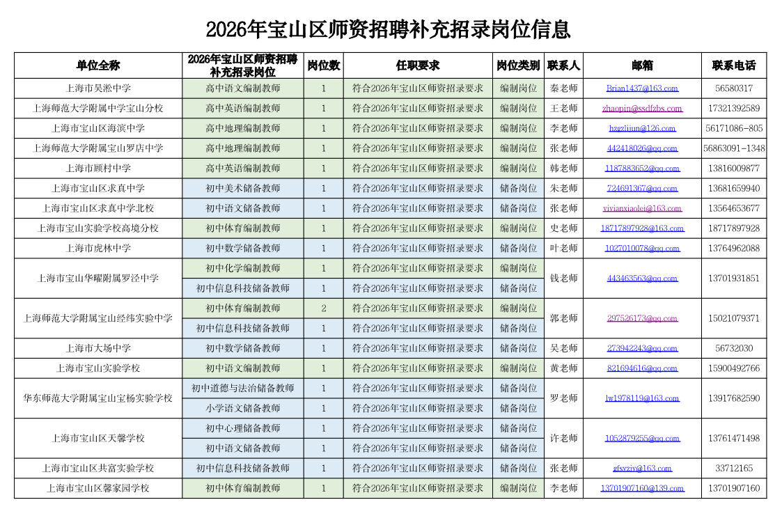
Task: Click the 初中语文编制教师 position cell
Action: (243, 368)
